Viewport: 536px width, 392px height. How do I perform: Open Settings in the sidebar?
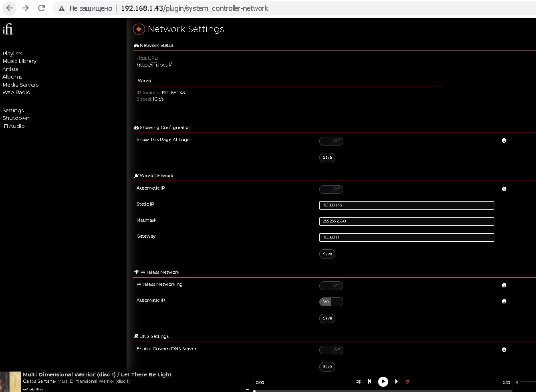(x=13, y=110)
